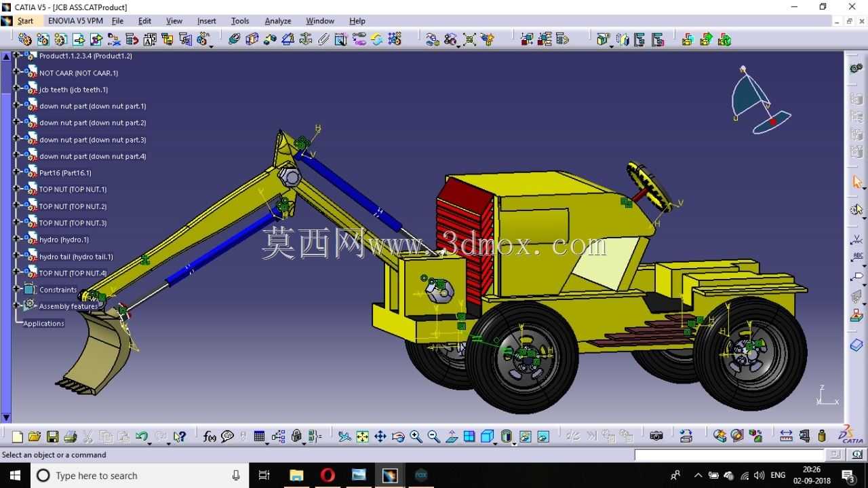This screenshot has width=868, height=488.
Task: Click the command input field at bottom
Action: tap(730, 455)
